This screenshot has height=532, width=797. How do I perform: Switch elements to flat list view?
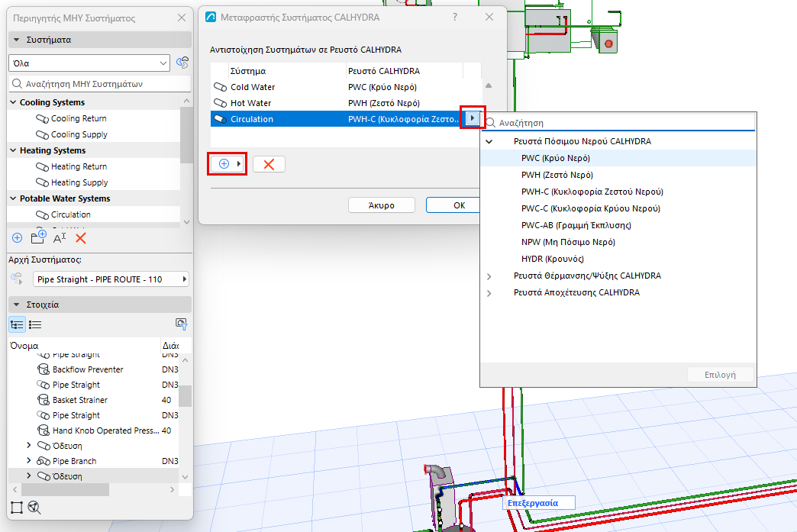[36, 324]
